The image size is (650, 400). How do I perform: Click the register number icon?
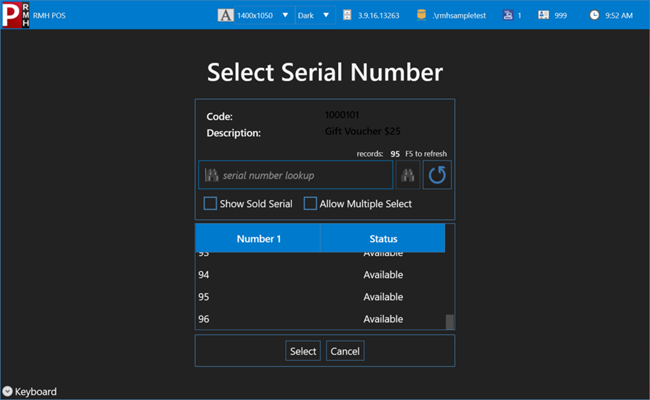(x=507, y=15)
